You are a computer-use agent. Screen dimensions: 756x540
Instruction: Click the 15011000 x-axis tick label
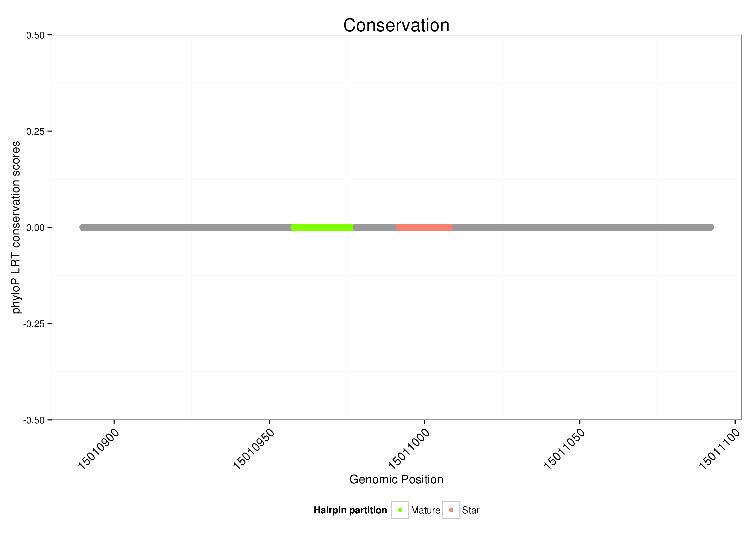coord(409,448)
